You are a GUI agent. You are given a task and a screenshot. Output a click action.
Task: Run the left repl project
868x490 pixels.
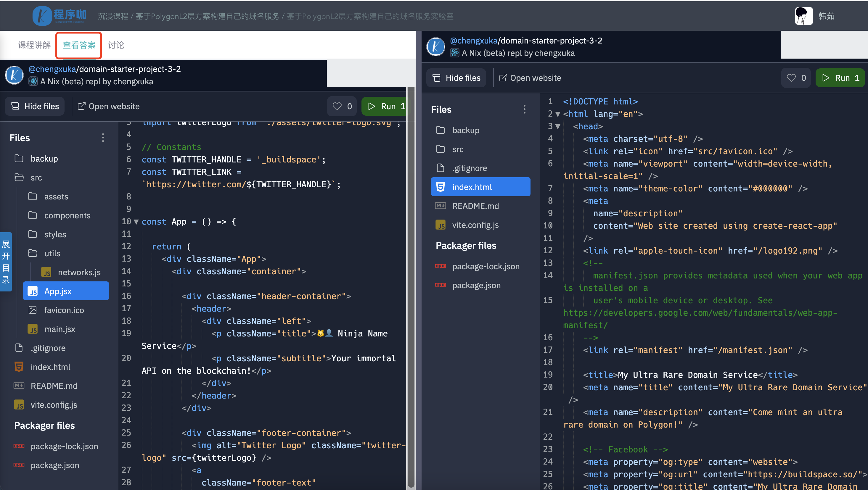coord(384,107)
